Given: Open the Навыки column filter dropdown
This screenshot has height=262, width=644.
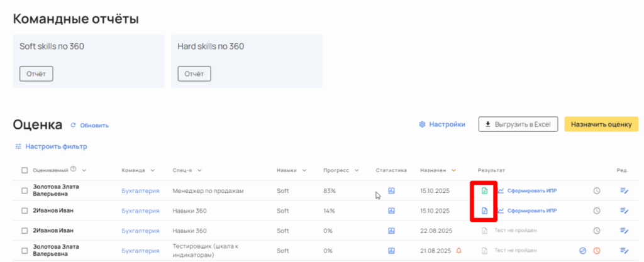Looking at the screenshot, I should click(x=304, y=170).
